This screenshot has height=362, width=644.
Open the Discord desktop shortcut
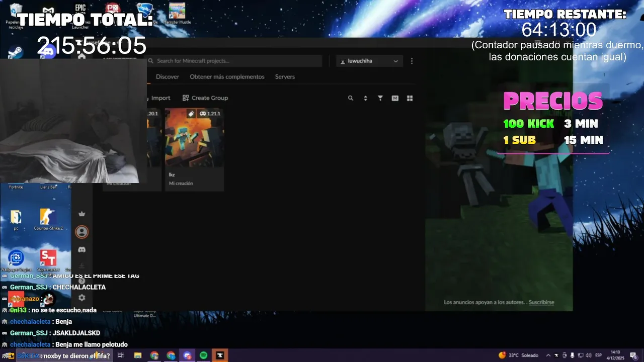pos(48,52)
